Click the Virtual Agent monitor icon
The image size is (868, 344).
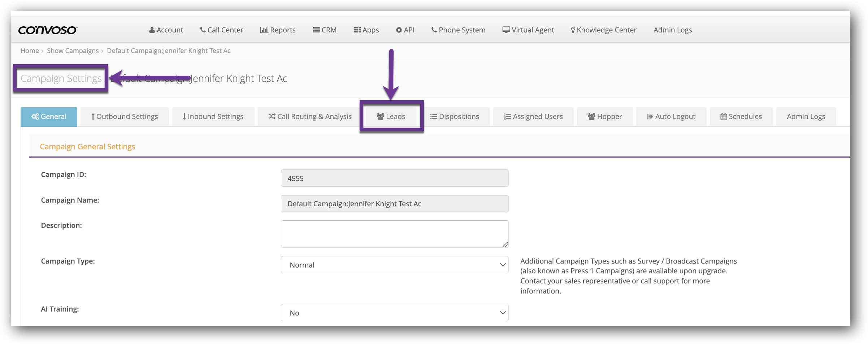[506, 30]
